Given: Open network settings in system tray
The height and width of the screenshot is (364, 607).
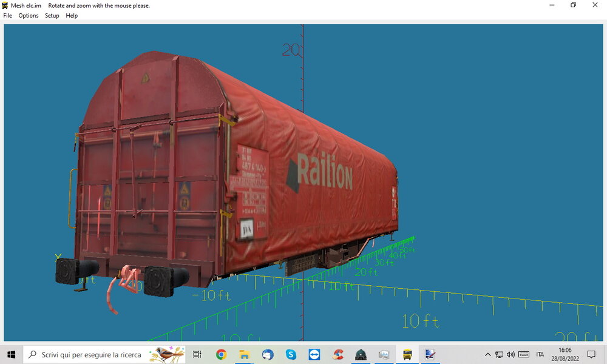Looking at the screenshot, I should (x=500, y=354).
